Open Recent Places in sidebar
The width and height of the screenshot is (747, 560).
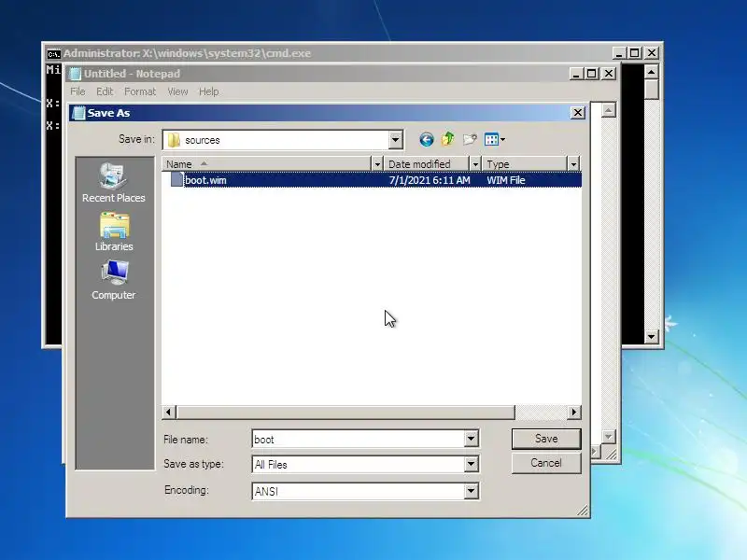pos(113,183)
